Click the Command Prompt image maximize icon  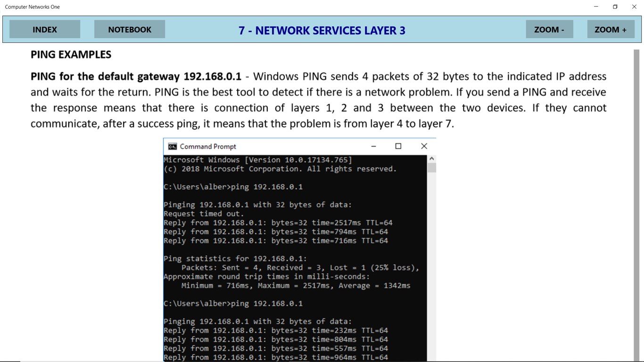[398, 146]
